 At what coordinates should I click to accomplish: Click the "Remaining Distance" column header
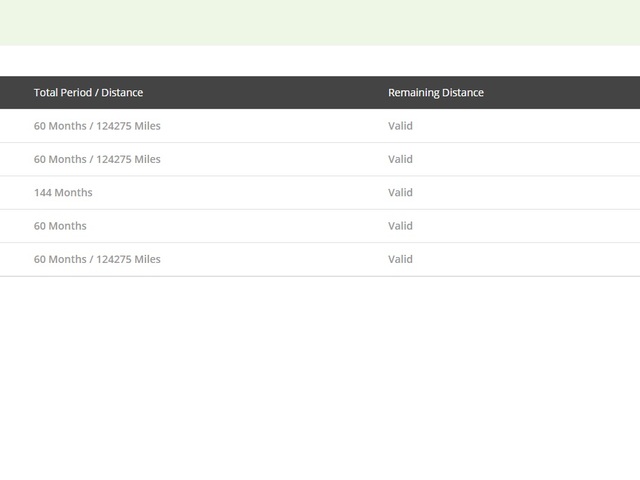435,93
